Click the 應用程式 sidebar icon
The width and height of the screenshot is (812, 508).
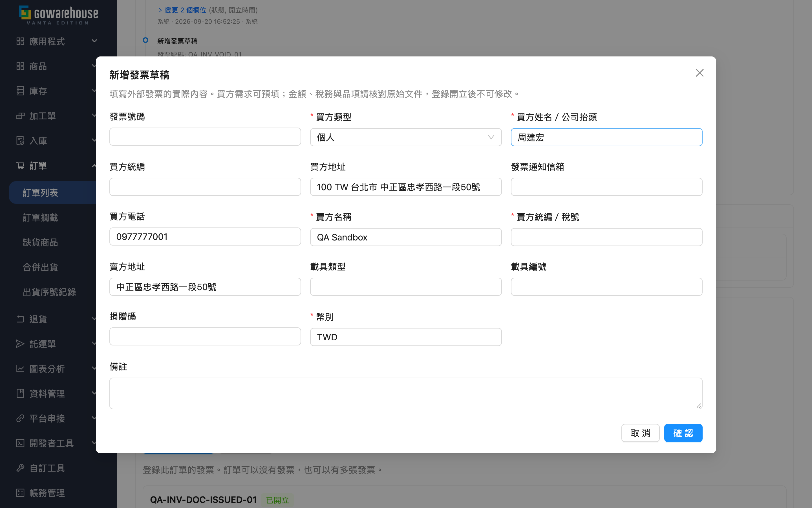(20, 41)
